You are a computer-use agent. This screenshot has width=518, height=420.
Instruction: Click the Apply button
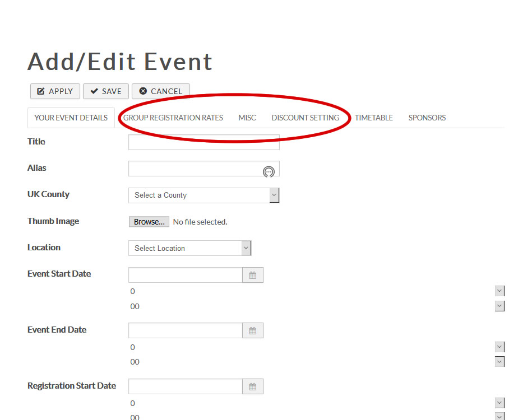coord(55,91)
